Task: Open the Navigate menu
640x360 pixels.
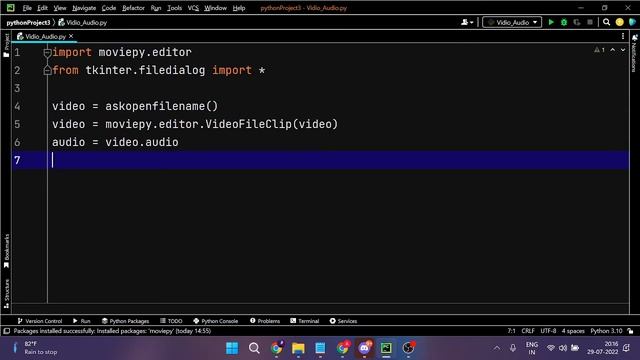Action: tap(84, 8)
